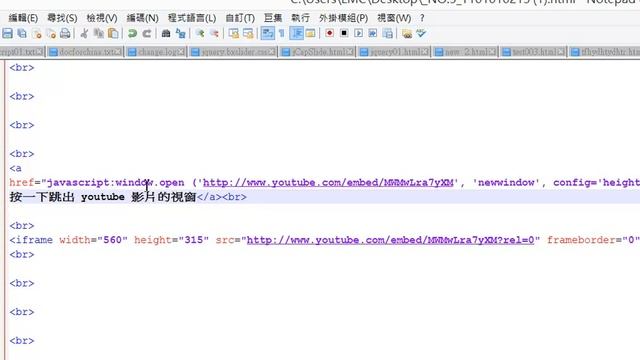Click the Zoom In toolbar icon
640x360 pixels.
point(200,33)
